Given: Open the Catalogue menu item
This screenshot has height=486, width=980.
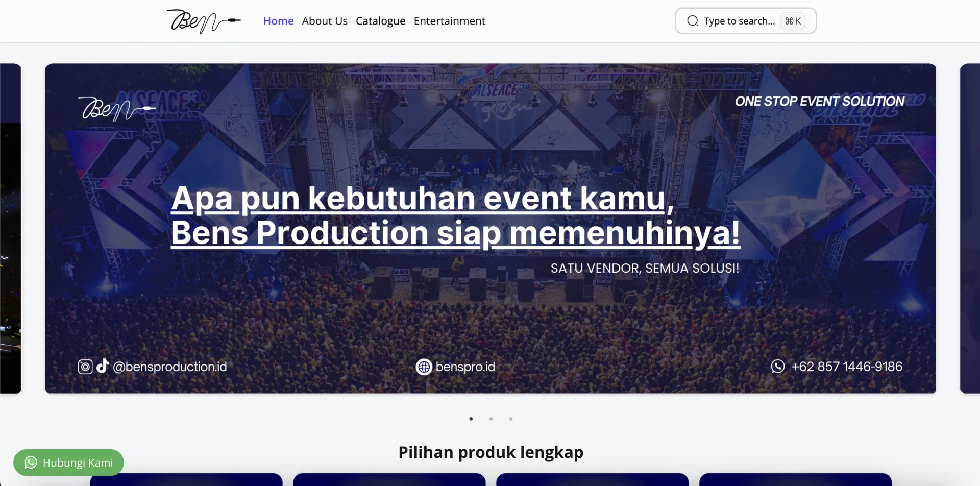Looking at the screenshot, I should pyautogui.click(x=380, y=21).
